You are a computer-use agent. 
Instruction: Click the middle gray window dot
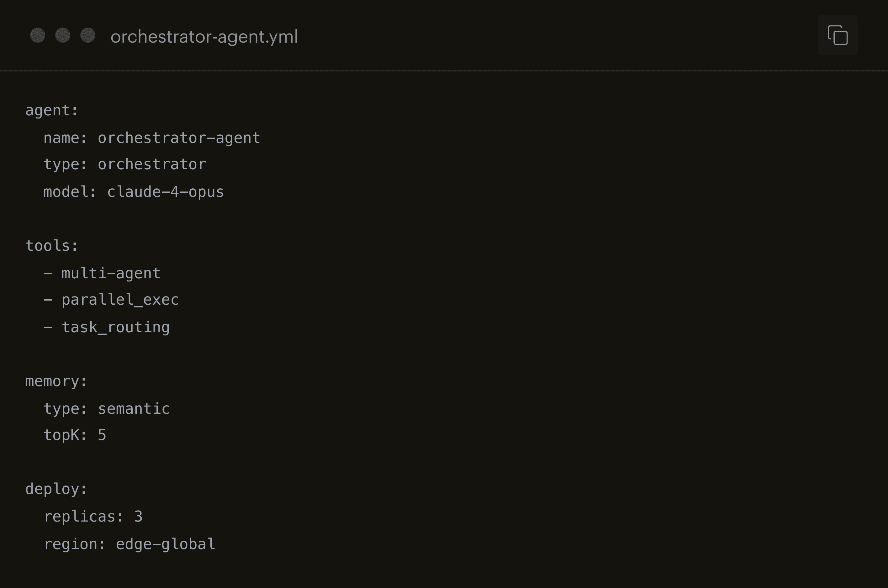pyautogui.click(x=63, y=35)
